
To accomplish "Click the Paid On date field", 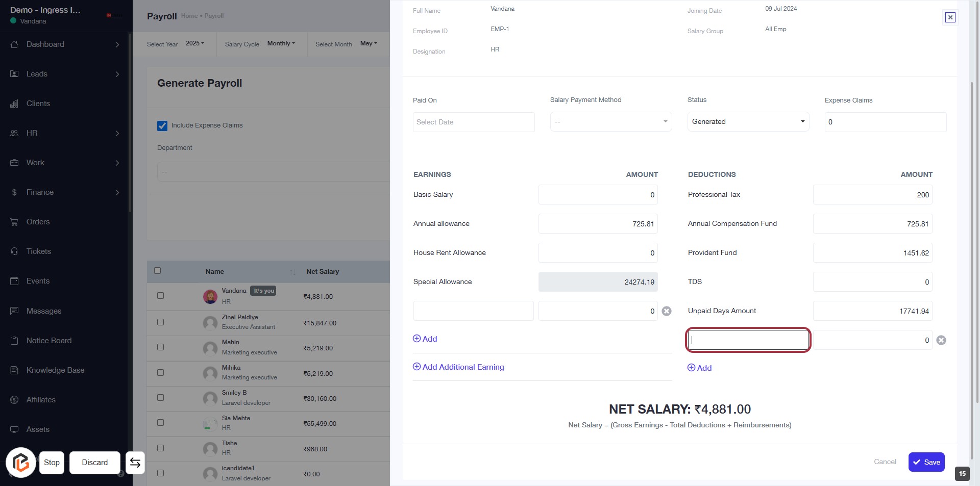I will (473, 122).
